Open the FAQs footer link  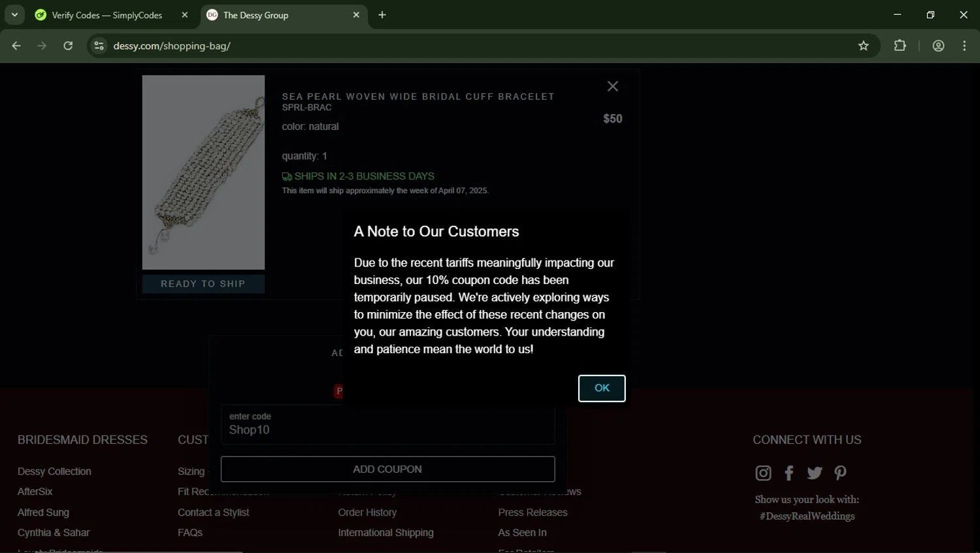pyautogui.click(x=190, y=533)
